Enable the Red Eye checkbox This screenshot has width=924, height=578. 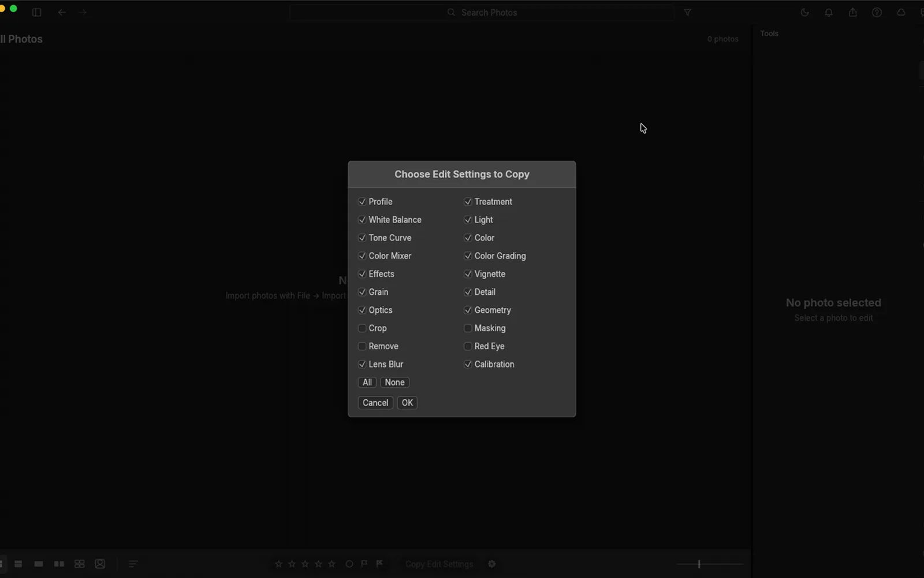[468, 346]
